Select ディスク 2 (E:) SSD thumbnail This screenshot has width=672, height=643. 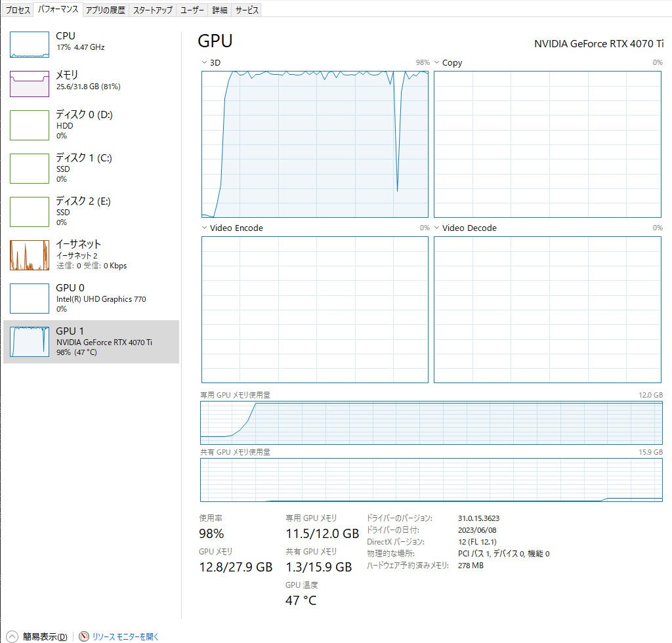coord(30,212)
